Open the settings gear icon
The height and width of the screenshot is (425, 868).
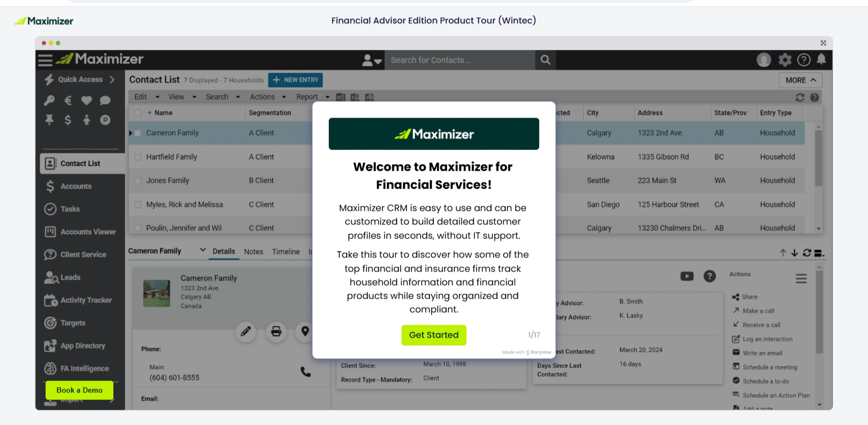[785, 60]
